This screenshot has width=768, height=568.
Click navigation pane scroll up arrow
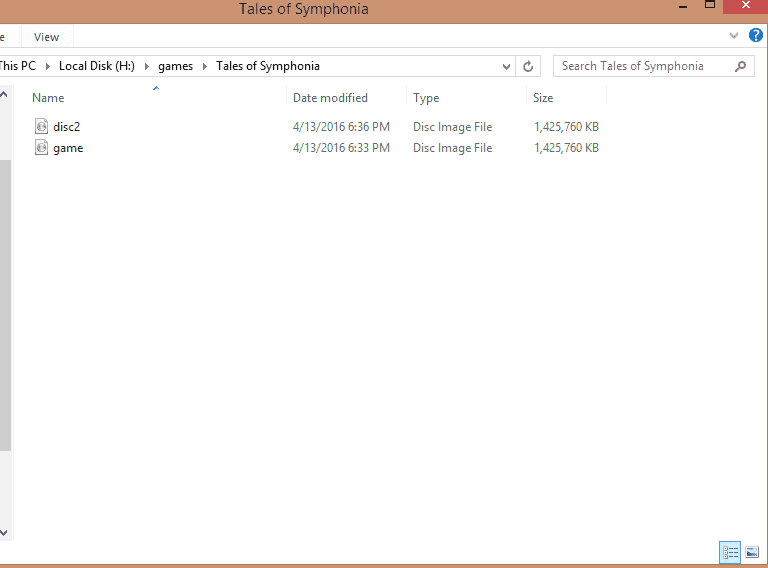4,95
